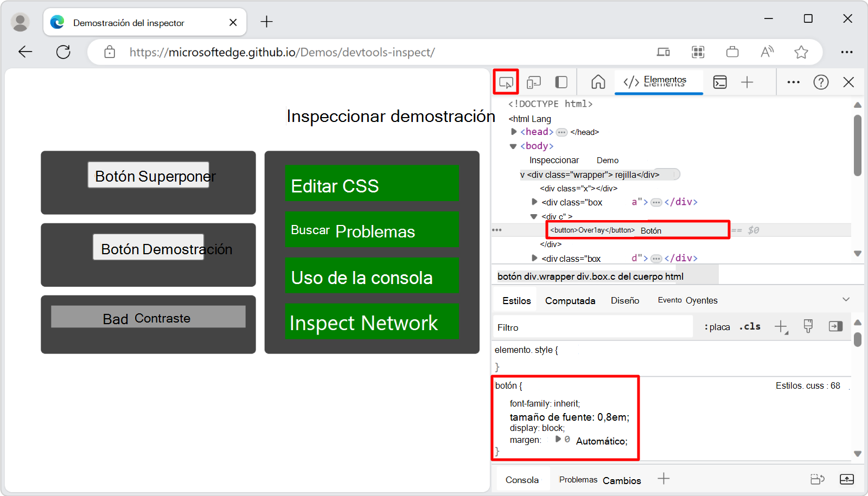Open the Console drawer icon
This screenshot has width=868, height=496.
720,82
